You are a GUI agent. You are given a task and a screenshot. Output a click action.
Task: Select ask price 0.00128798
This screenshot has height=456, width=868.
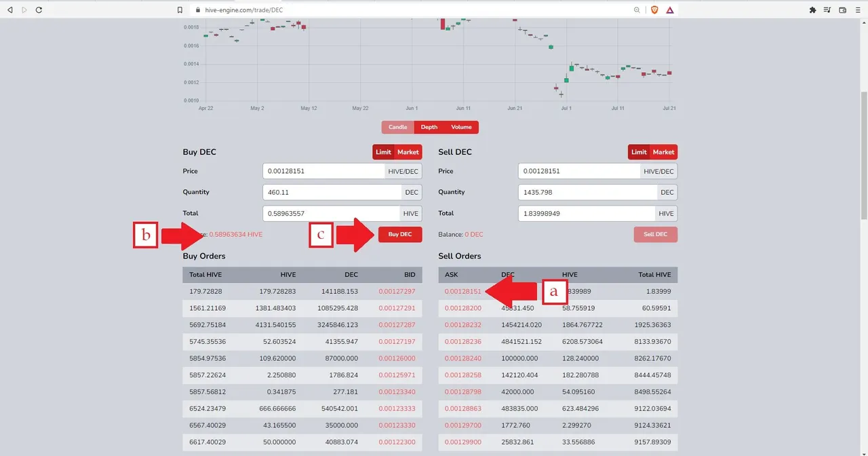pos(462,392)
